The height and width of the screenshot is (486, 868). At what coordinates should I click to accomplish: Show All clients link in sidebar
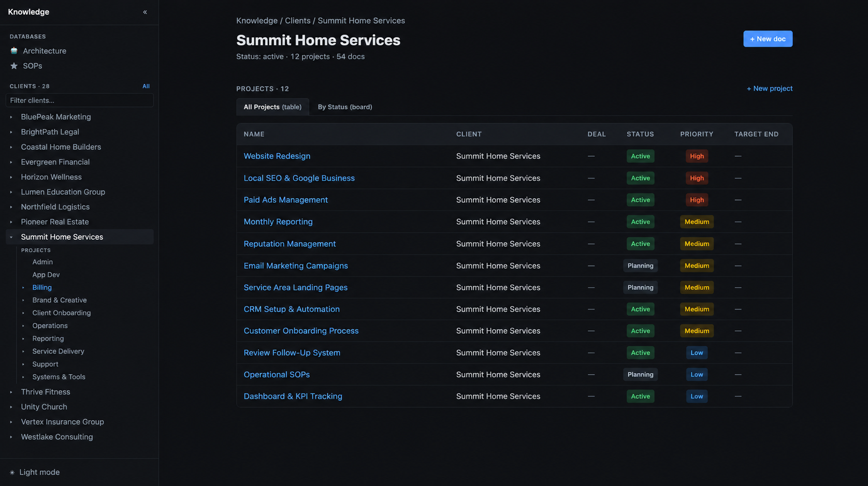[146, 86]
